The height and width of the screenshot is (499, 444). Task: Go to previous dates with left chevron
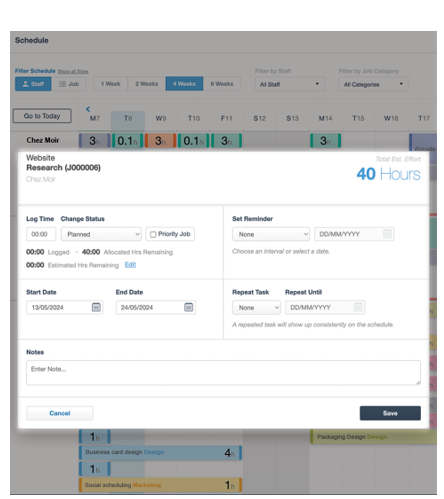(88, 109)
